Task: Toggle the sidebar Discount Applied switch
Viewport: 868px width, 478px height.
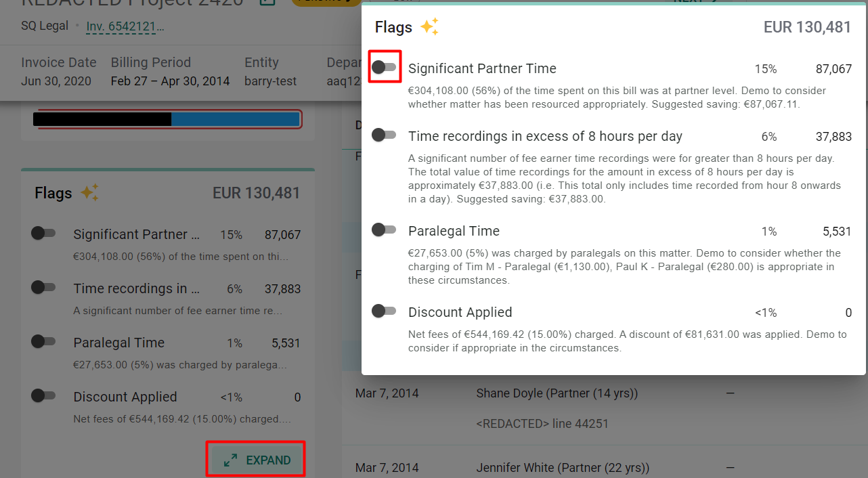Action: 43,395
